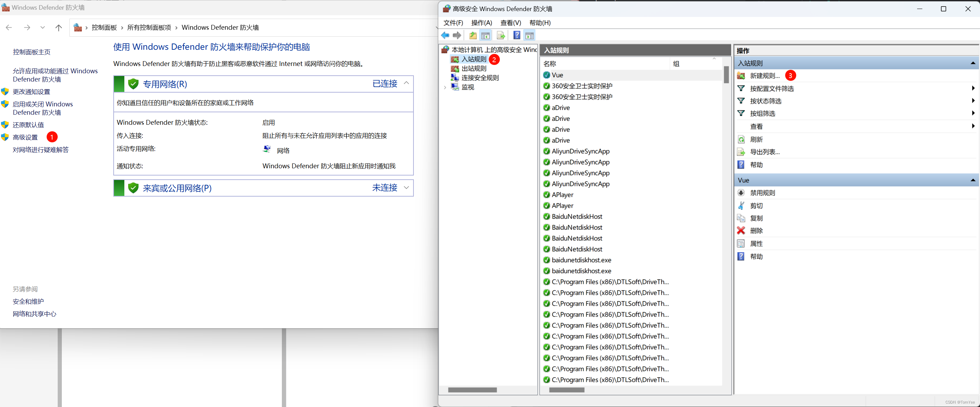Collapse the 专用网络(R) section
This screenshot has height=407, width=980.
coord(406,83)
